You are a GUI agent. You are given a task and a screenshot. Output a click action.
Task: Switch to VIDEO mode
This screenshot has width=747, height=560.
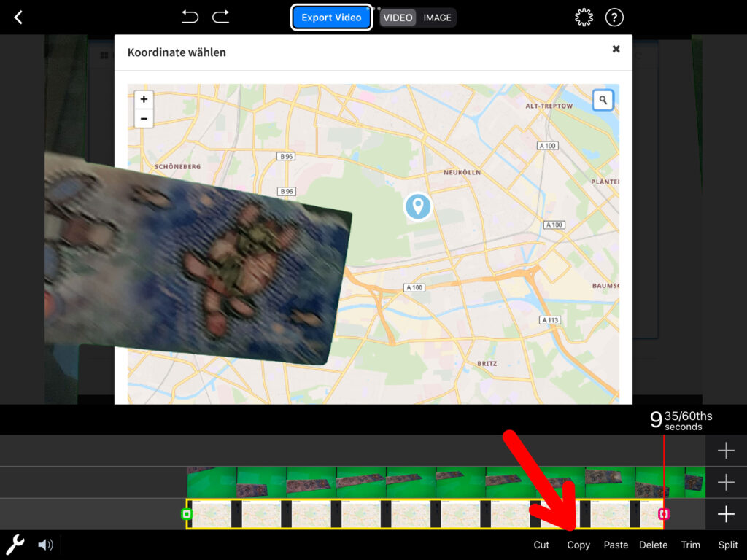pos(398,17)
